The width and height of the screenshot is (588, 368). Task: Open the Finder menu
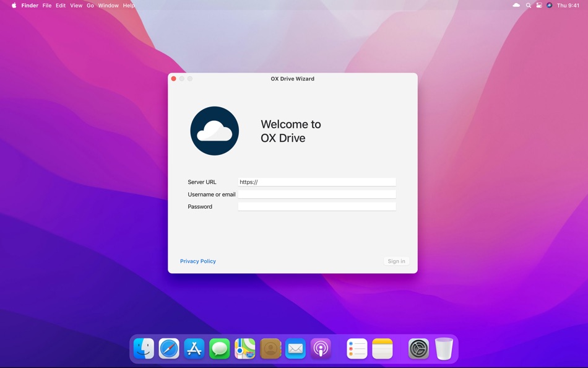pyautogui.click(x=30, y=5)
